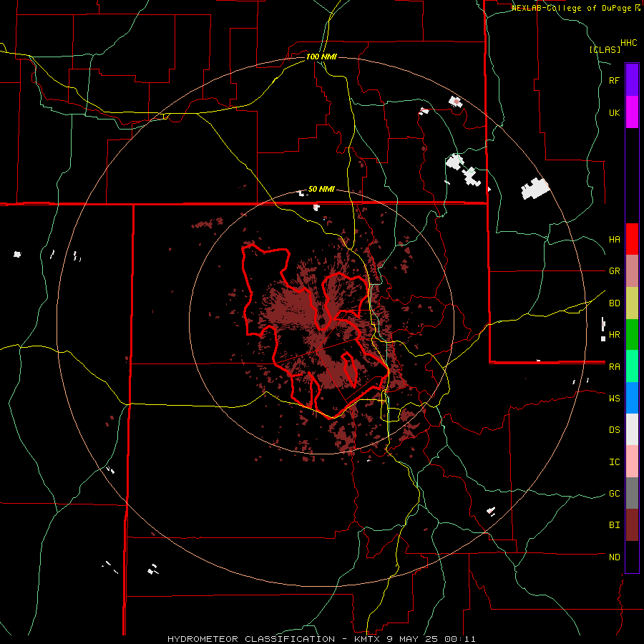
Task: Click the HR legend label
Action: [x=614, y=335]
